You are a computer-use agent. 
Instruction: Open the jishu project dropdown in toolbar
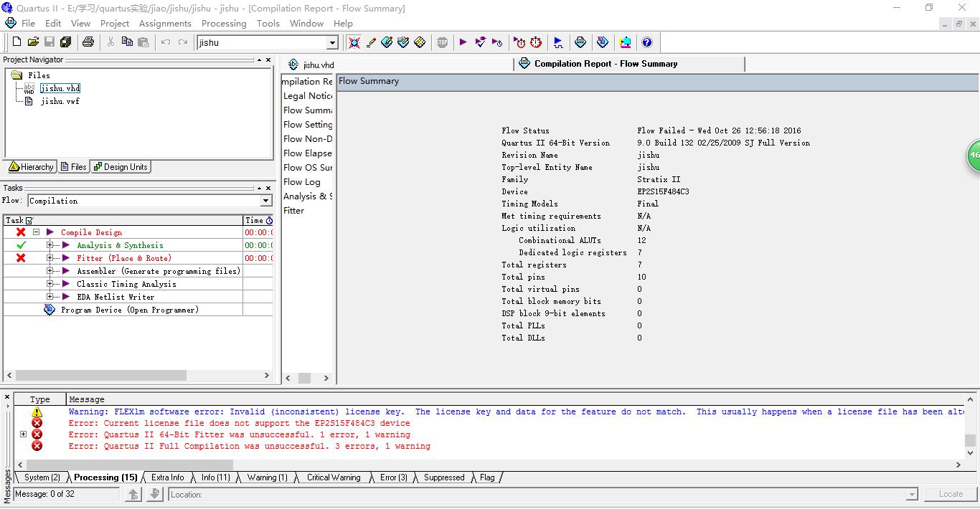tap(332, 43)
